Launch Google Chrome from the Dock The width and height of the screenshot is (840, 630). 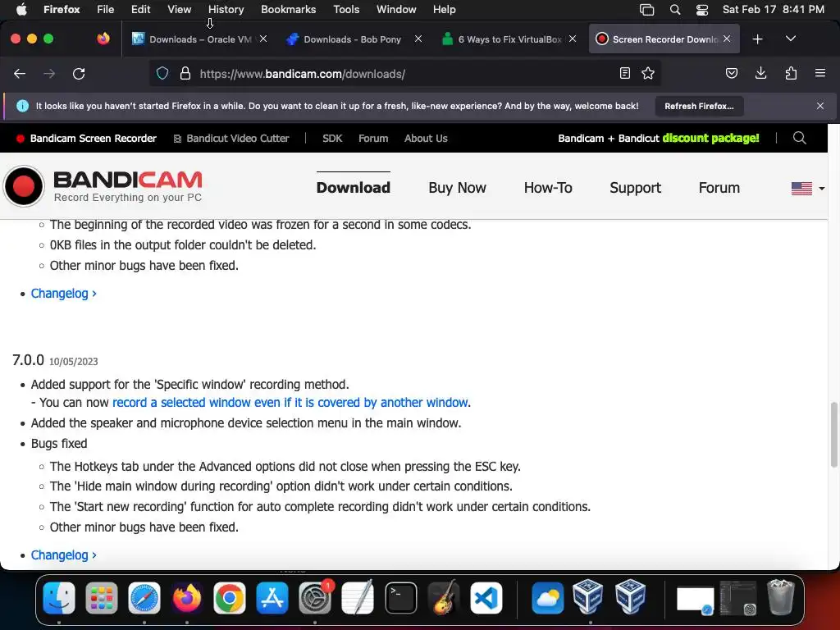pyautogui.click(x=230, y=598)
